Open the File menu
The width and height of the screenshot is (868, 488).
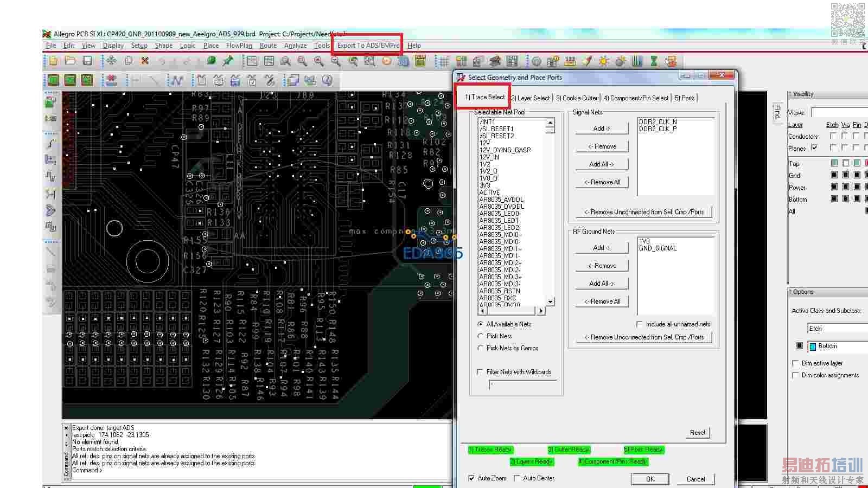51,46
